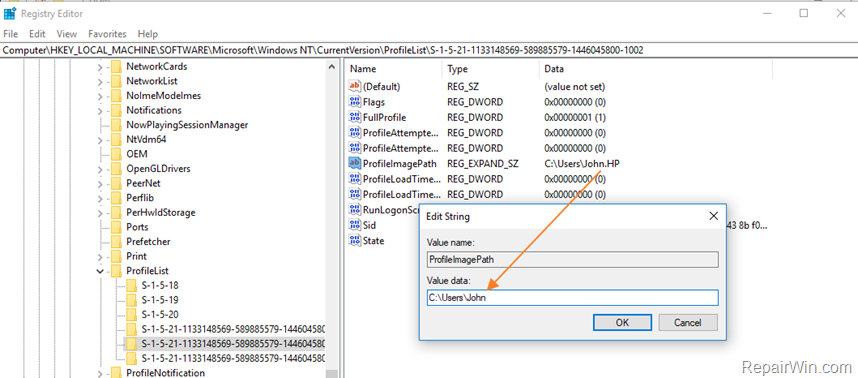Expand the Notifications key
Image resolution: width=858 pixels, height=378 pixels.
click(x=100, y=111)
